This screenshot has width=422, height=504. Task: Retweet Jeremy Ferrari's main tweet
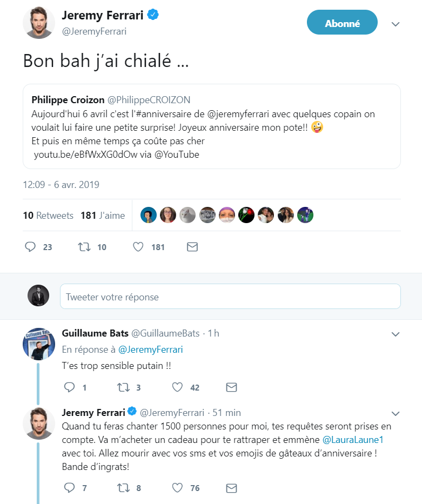coord(84,247)
